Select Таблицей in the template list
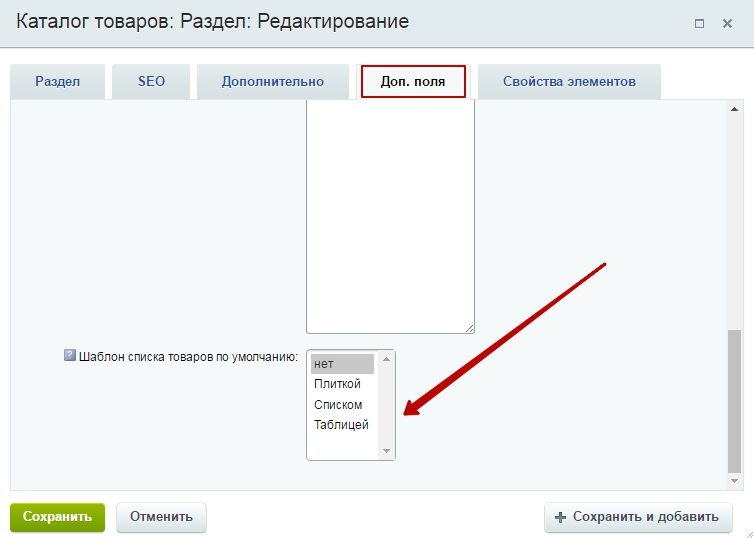The image size is (754, 538). point(342,425)
